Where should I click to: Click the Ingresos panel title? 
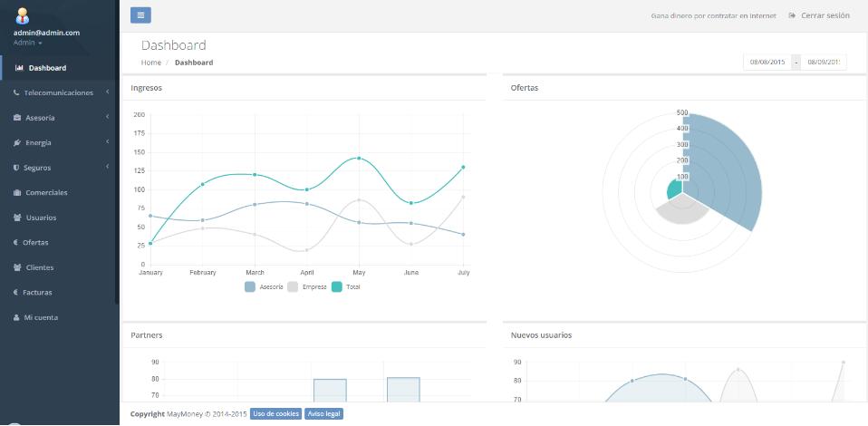(146, 88)
